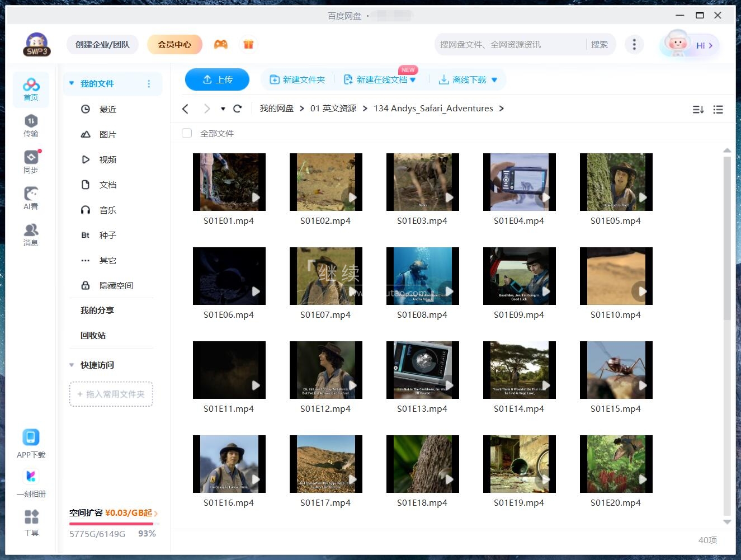Switch to list view layout
The width and height of the screenshot is (741, 560).
718,109
